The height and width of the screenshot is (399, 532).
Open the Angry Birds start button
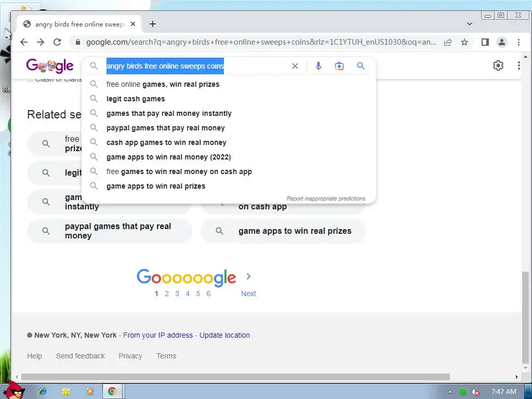[15, 391]
